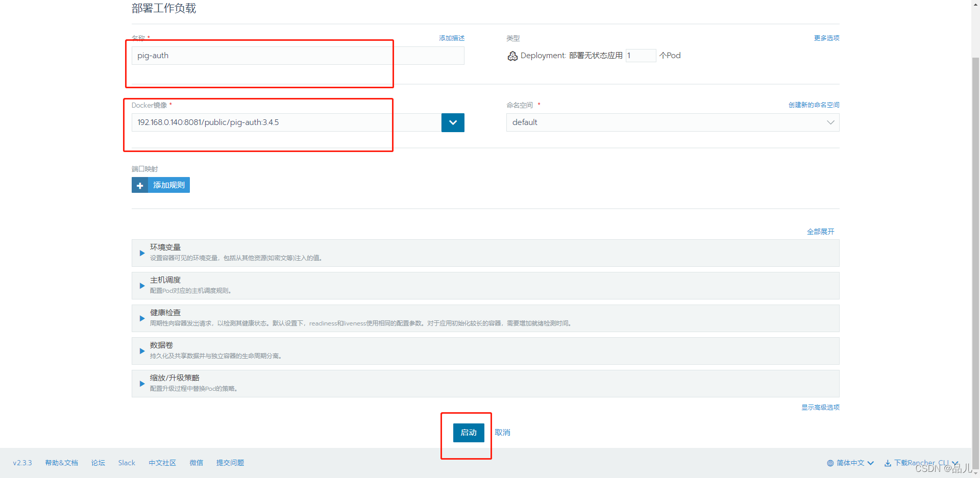Open 更多选项 for workload type

(826, 38)
